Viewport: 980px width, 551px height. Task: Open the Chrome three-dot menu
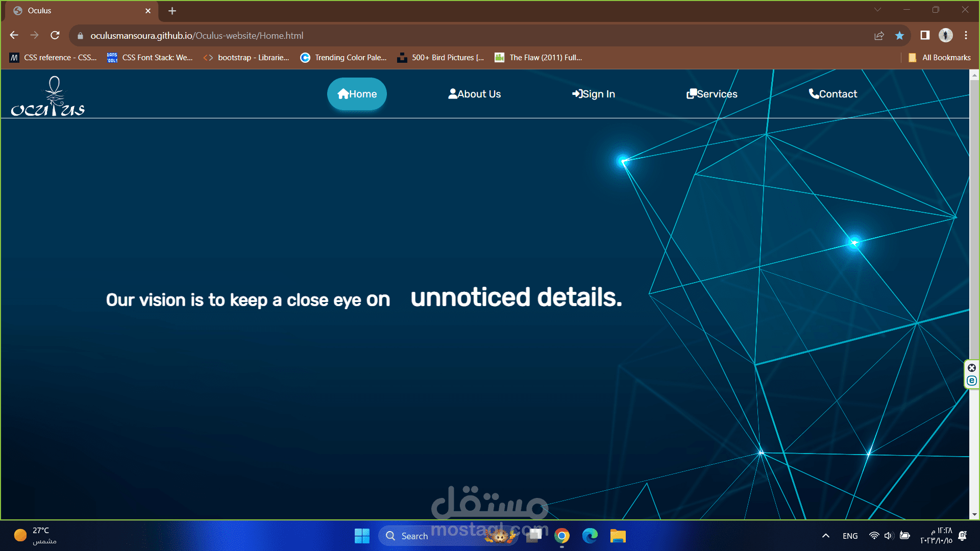tap(966, 35)
